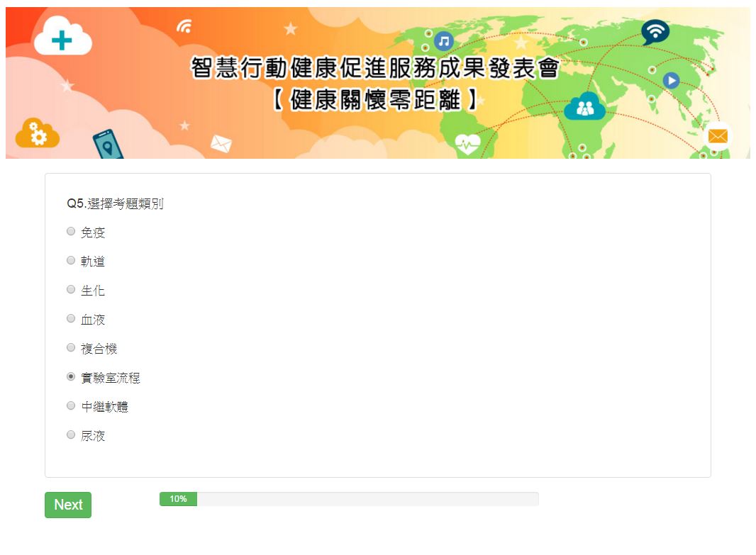
Task: Click the blue music note icon
Action: [443, 41]
